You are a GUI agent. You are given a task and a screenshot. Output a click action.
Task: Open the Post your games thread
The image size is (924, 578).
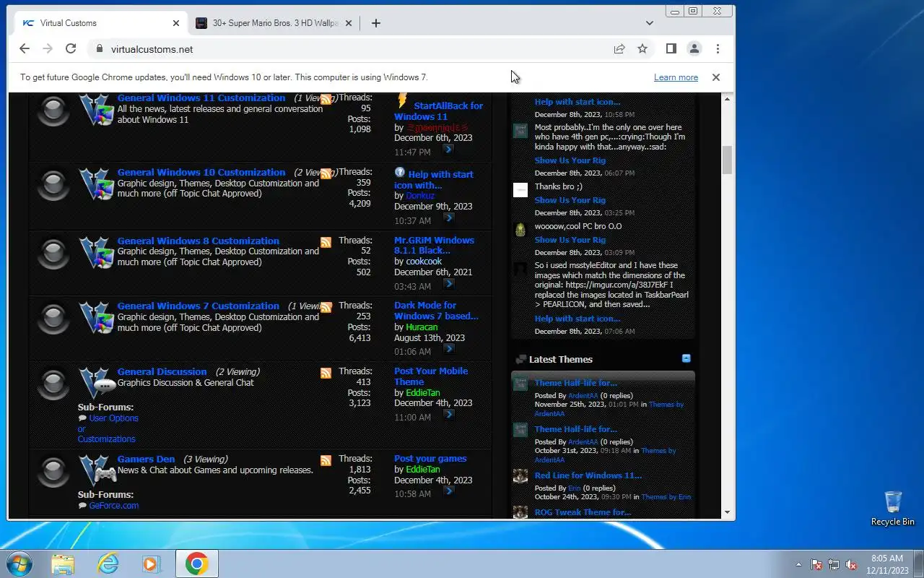[430, 459]
